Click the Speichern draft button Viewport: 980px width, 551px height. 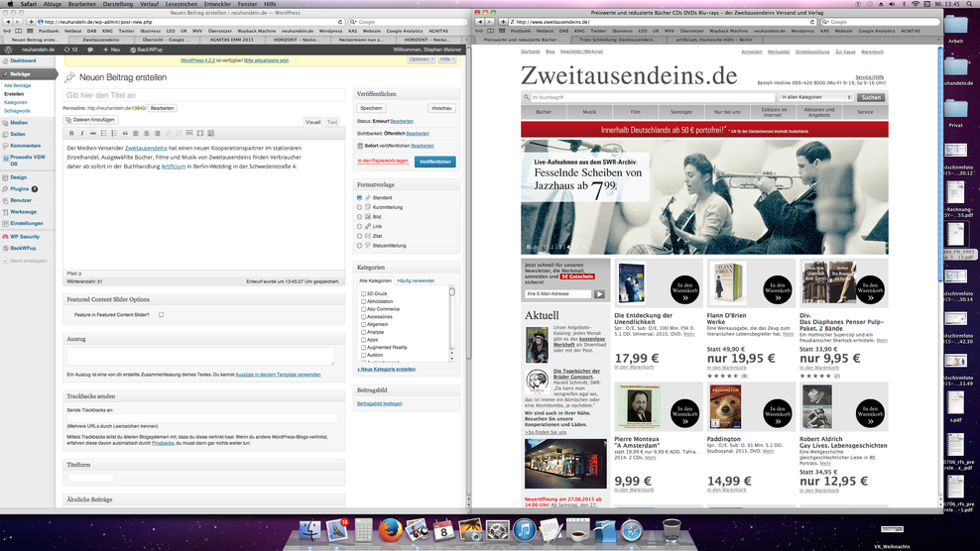click(371, 108)
